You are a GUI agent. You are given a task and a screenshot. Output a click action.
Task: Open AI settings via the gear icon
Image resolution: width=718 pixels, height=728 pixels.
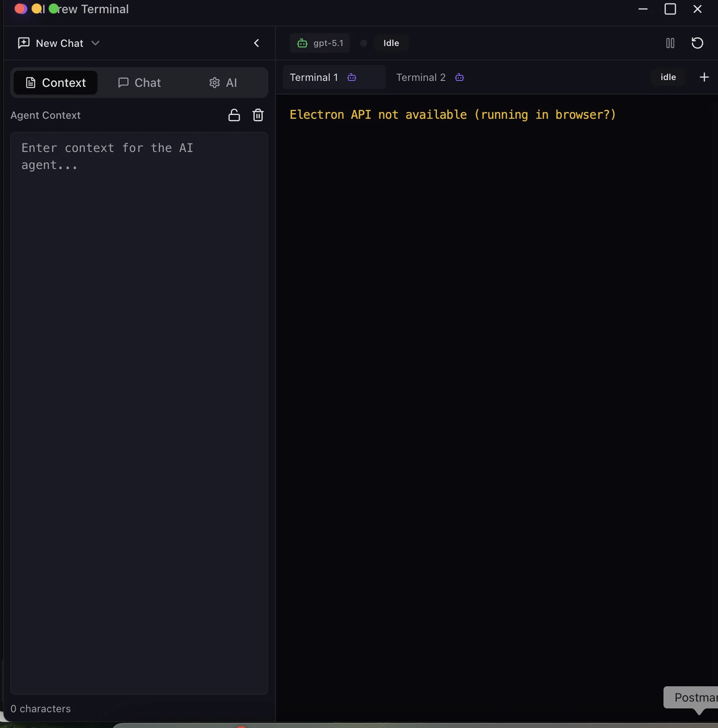(215, 83)
